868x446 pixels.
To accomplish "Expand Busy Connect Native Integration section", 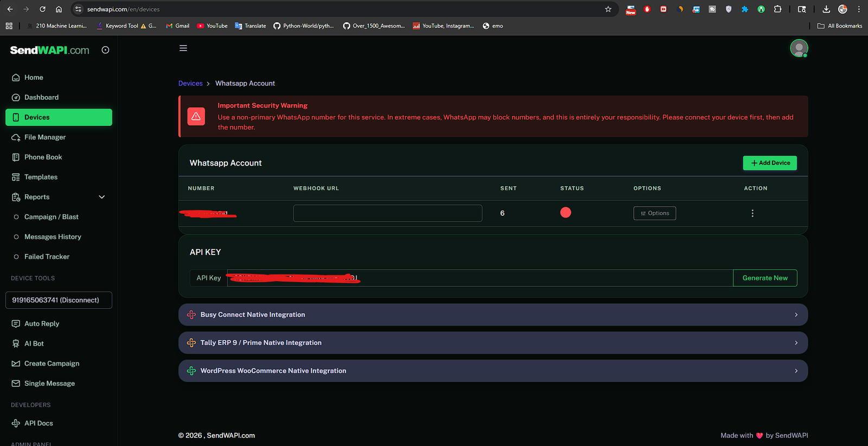I will point(493,315).
